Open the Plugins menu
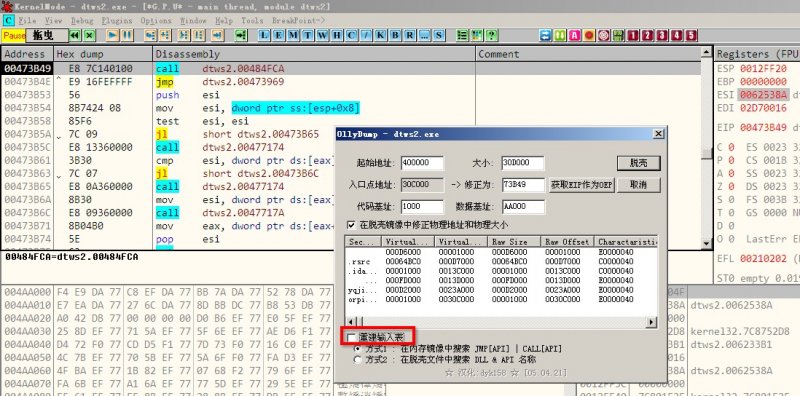This screenshot has width=800, height=396. click(117, 20)
